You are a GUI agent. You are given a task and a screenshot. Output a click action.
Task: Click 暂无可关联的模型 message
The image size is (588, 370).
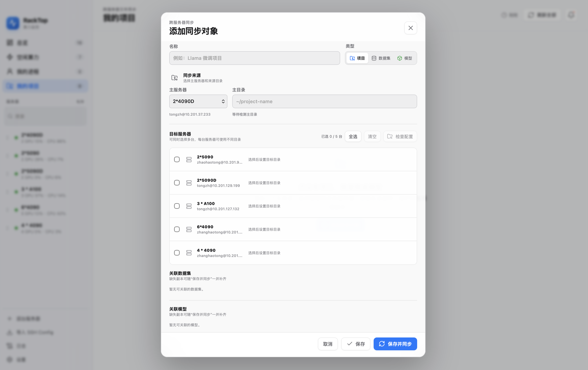click(185, 325)
